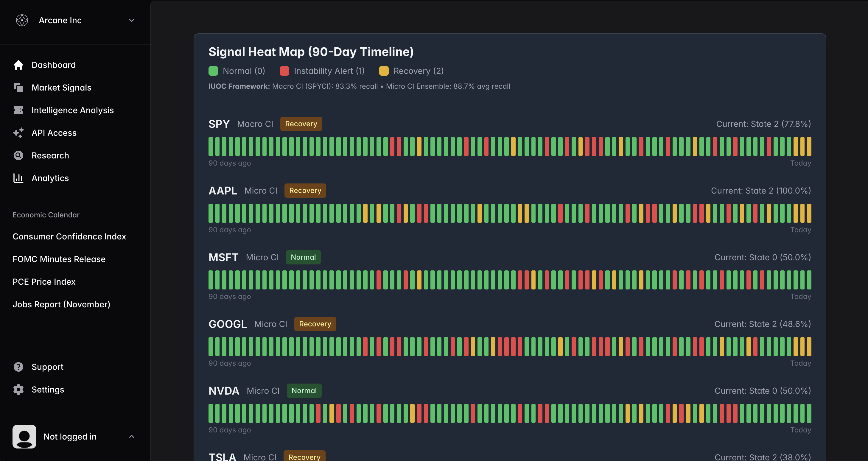Select the Research magnifier icon
The width and height of the screenshot is (868, 461).
(18, 155)
